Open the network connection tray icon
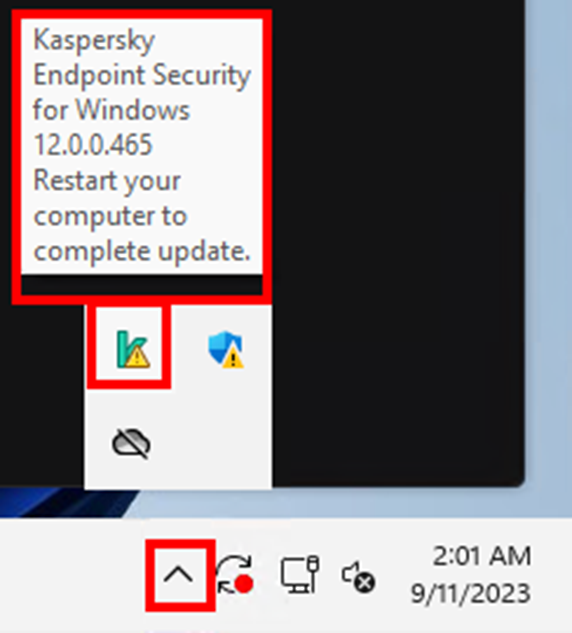Viewport: 572px width, 633px height. [x=300, y=574]
